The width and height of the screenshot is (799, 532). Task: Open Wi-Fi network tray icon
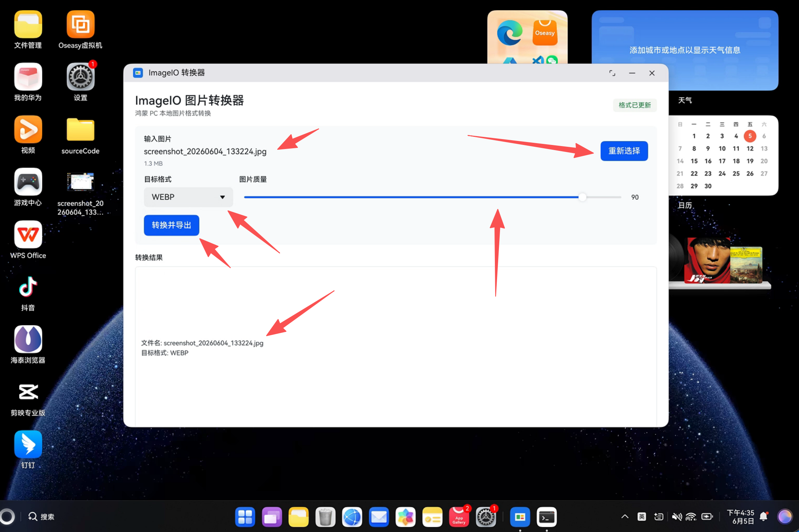[x=691, y=517]
